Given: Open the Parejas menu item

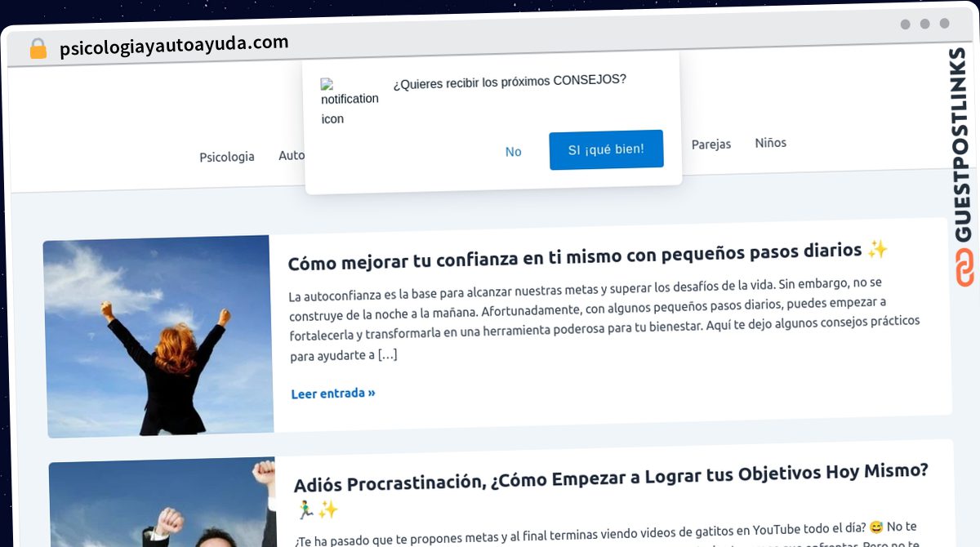Looking at the screenshot, I should click(x=710, y=144).
